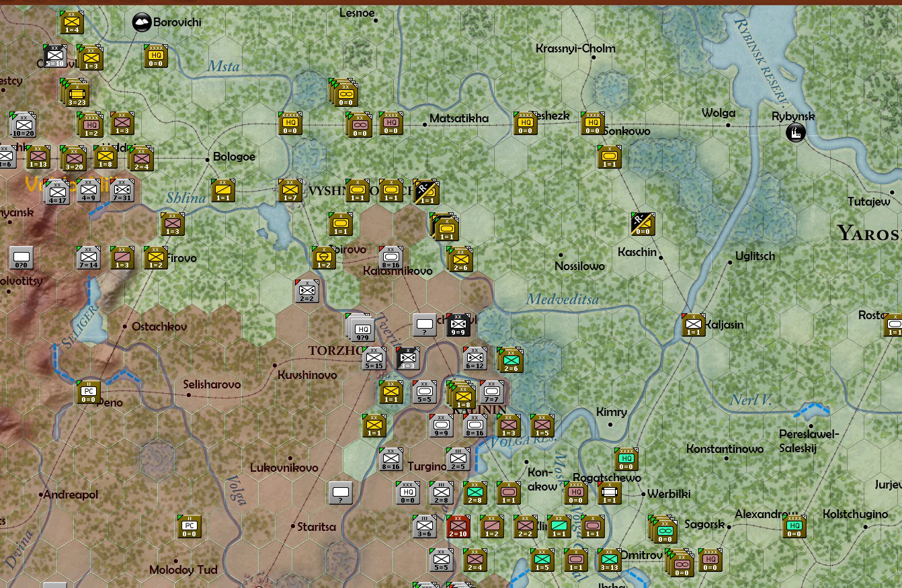Image resolution: width=902 pixels, height=588 pixels.
Task: Select the red unit marked 2=10
Action: 458,527
